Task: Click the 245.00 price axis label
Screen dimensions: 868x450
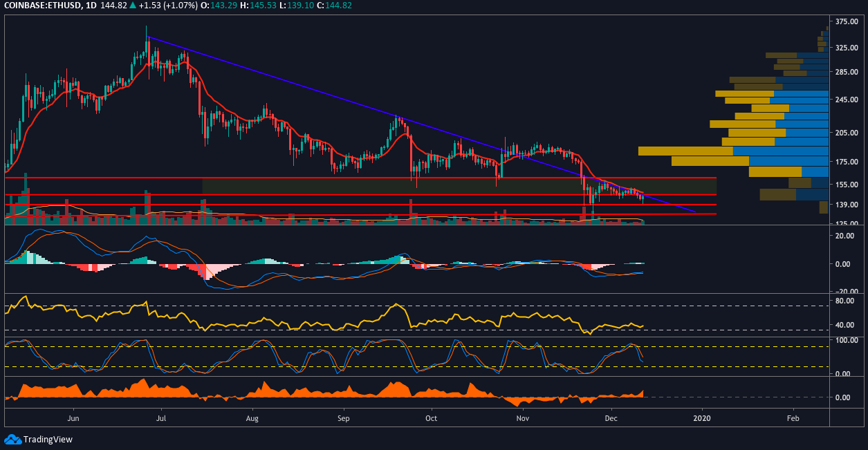Action: (x=847, y=100)
